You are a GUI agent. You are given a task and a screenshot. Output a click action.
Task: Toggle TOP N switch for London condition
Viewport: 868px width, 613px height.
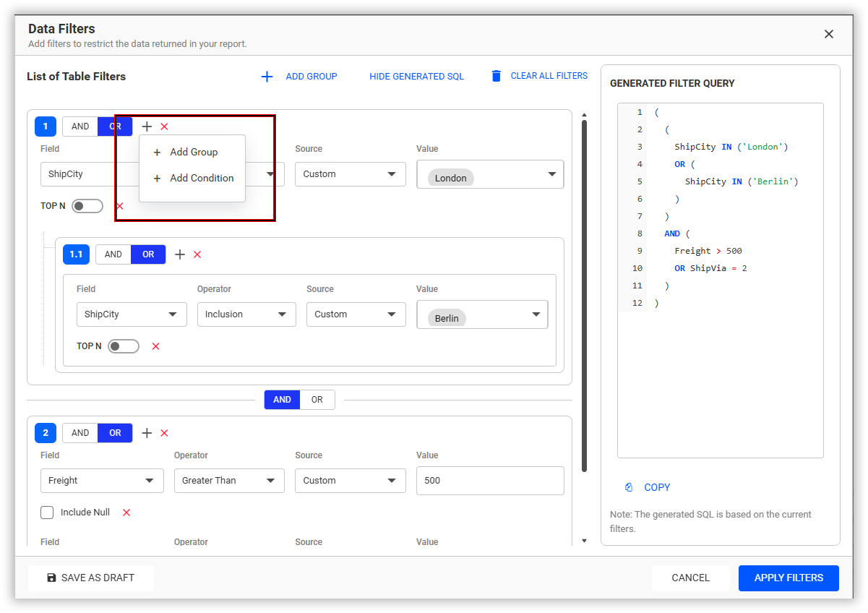[x=87, y=206]
